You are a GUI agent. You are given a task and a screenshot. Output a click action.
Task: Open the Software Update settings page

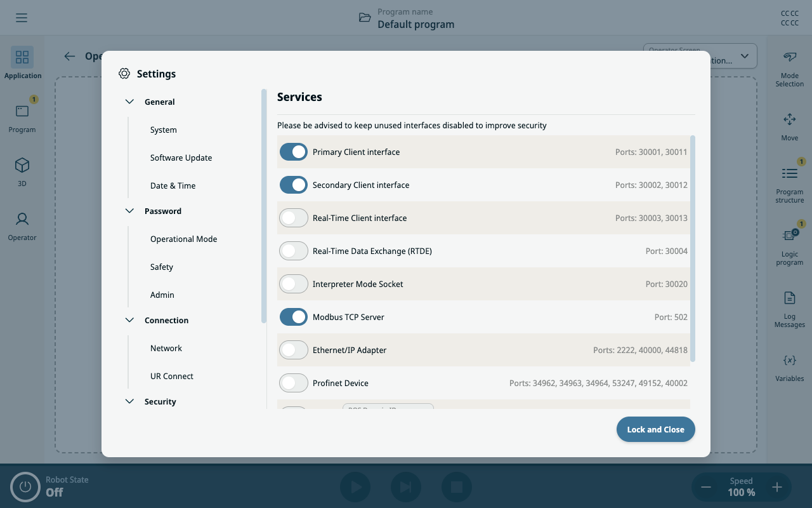(181, 157)
